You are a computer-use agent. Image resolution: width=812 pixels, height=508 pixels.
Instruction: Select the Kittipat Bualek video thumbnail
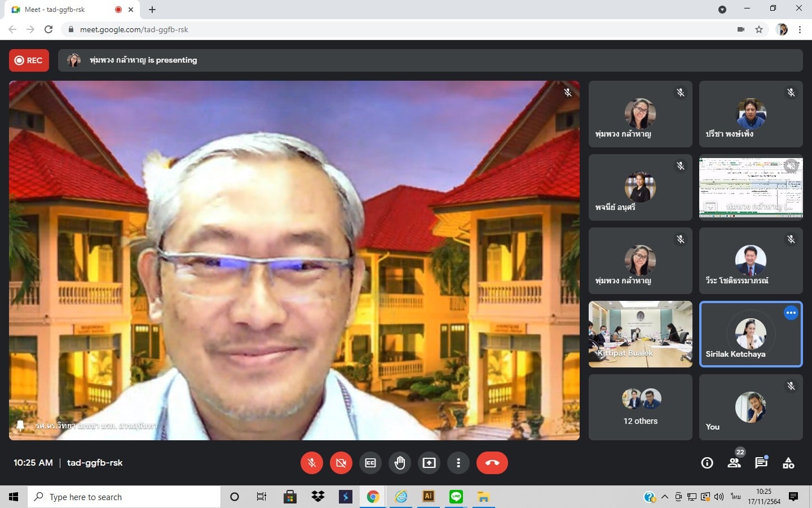tap(640, 334)
